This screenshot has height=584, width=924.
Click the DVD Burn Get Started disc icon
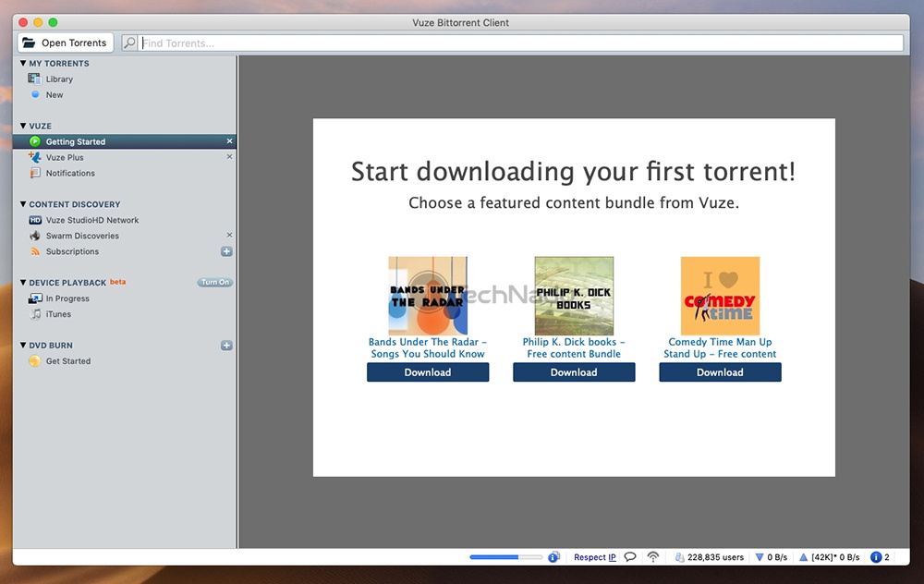[x=35, y=360]
